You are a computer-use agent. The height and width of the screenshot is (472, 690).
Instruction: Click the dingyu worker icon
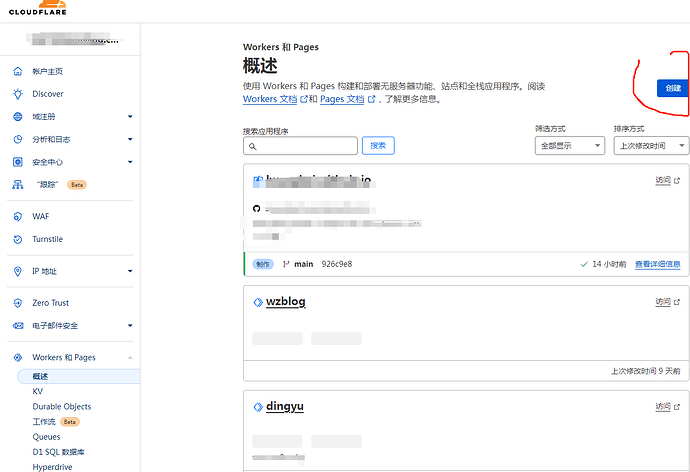click(258, 407)
